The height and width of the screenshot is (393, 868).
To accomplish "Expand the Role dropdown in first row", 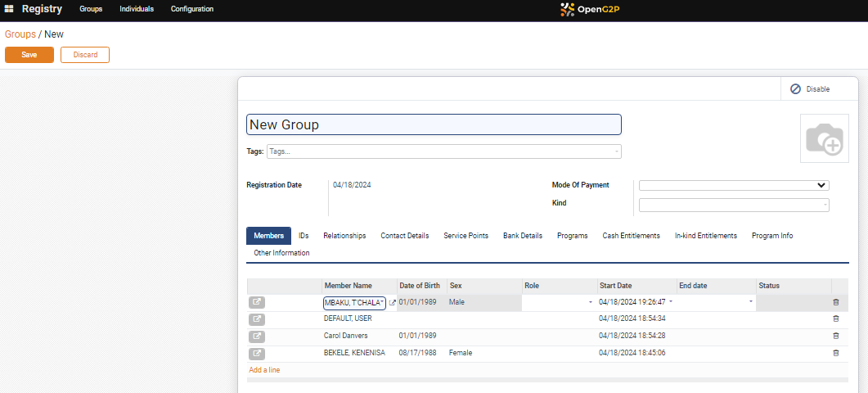I will tap(559, 303).
